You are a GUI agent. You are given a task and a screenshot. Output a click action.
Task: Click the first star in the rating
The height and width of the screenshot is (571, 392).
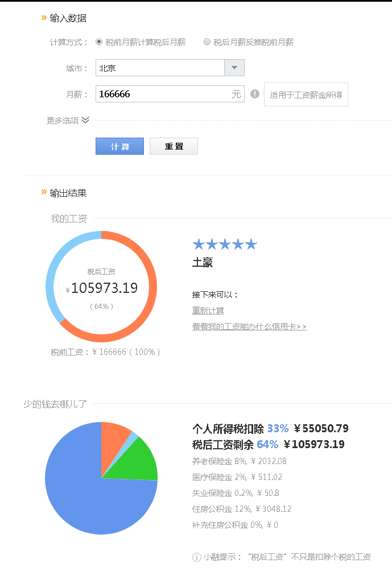[x=199, y=245]
